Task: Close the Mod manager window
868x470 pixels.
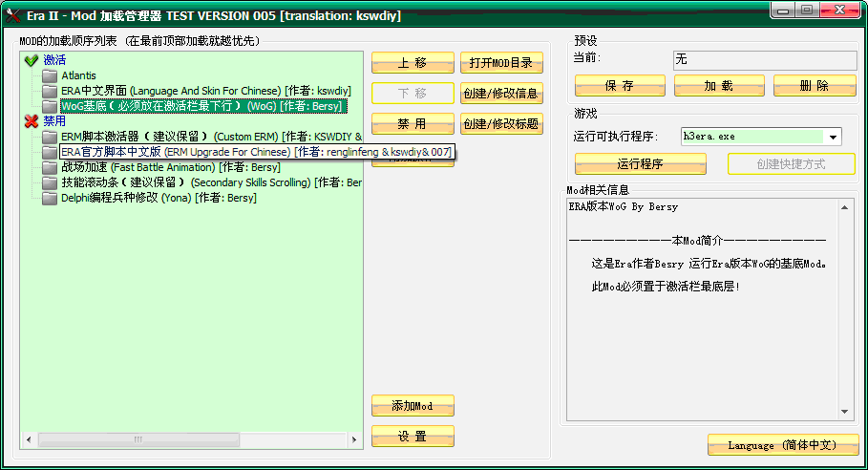Action: (x=840, y=10)
